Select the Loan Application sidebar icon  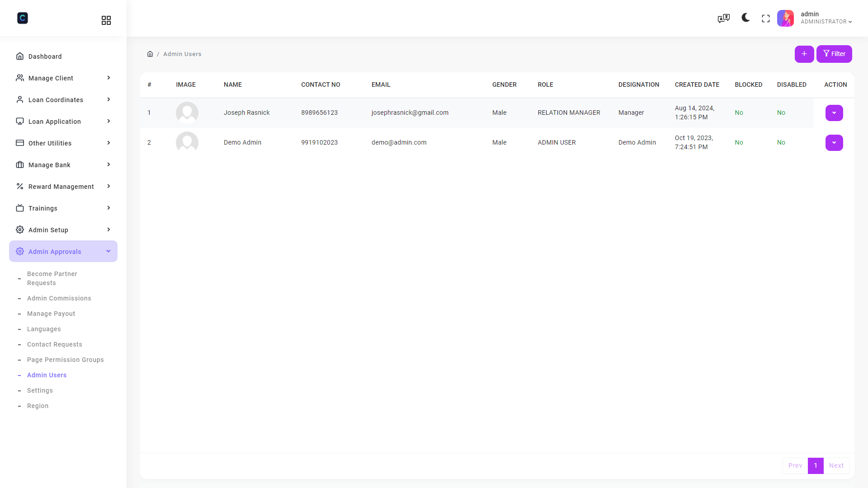pos(20,121)
